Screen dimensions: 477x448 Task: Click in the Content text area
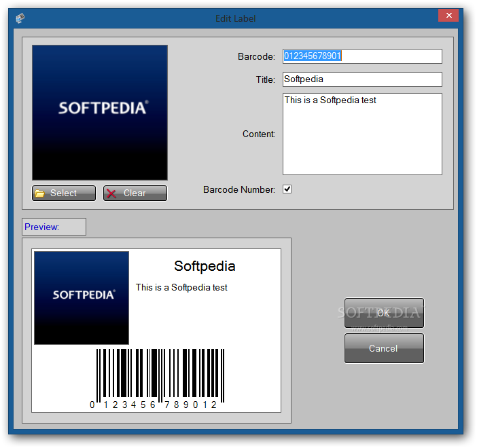pyautogui.click(x=362, y=134)
